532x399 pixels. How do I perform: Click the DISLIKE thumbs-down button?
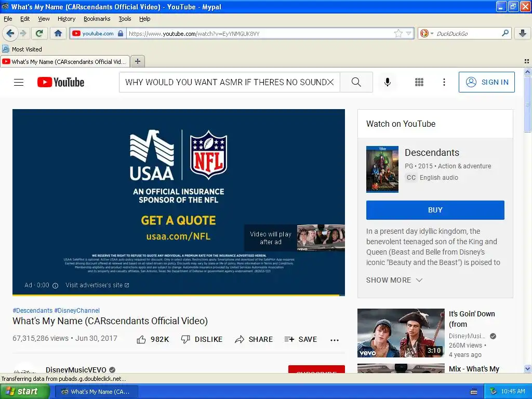click(202, 339)
